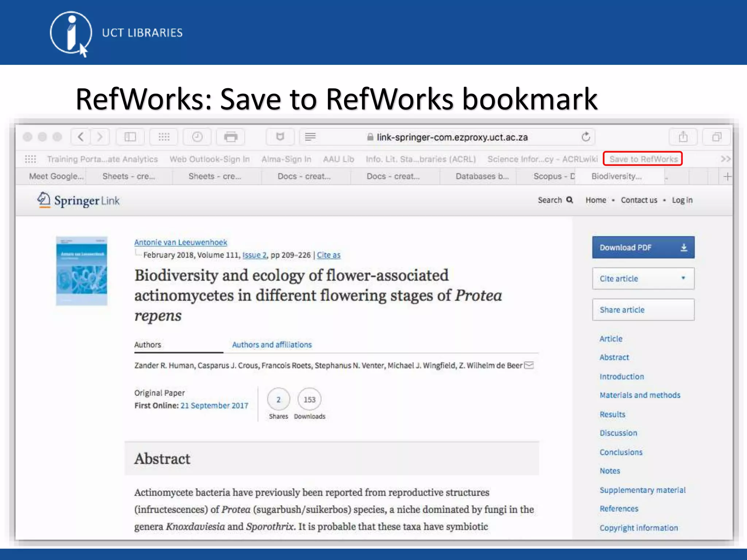Add a new tab with plus button

(x=727, y=176)
